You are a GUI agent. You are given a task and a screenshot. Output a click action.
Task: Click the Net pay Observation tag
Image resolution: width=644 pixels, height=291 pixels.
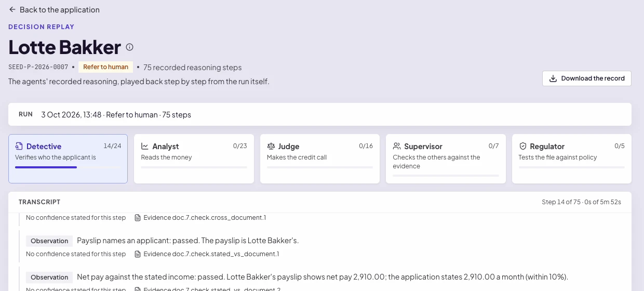(x=49, y=277)
